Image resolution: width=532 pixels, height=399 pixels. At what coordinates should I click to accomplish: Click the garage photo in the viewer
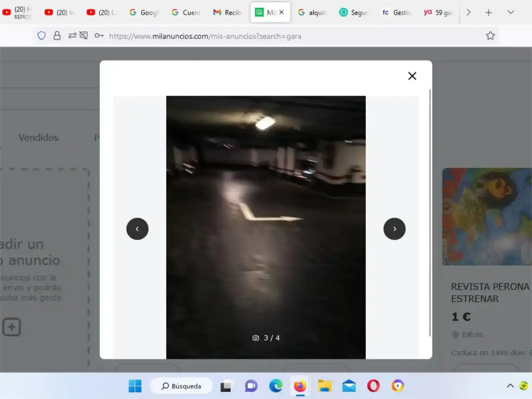(x=266, y=227)
